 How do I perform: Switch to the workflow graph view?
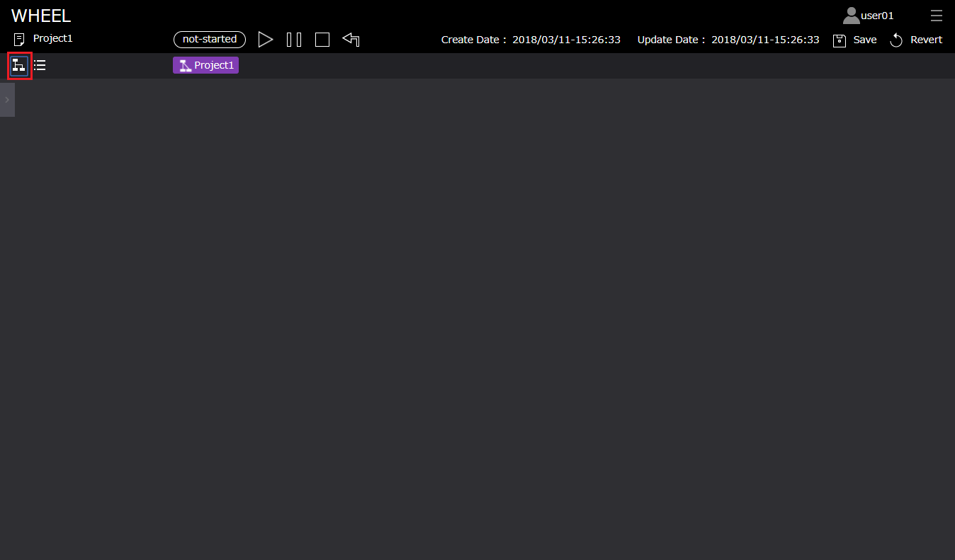[x=19, y=66]
